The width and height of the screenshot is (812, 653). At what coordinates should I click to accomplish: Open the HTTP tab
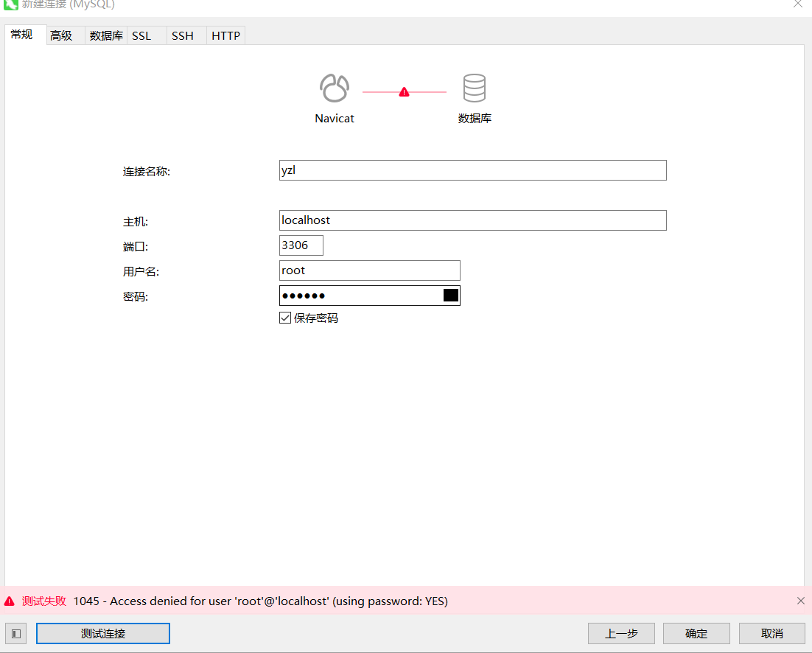click(225, 35)
